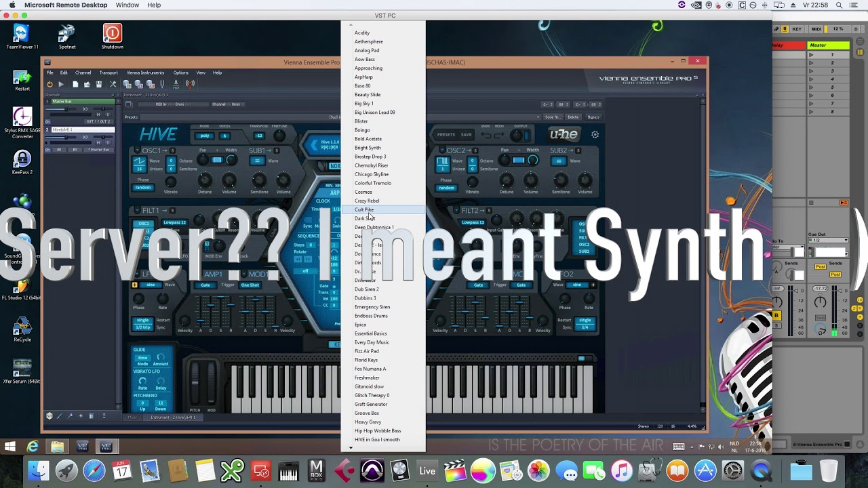This screenshot has height=488, width=868.
Task: Toggle SUB2 solo S button
Action: [578, 150]
